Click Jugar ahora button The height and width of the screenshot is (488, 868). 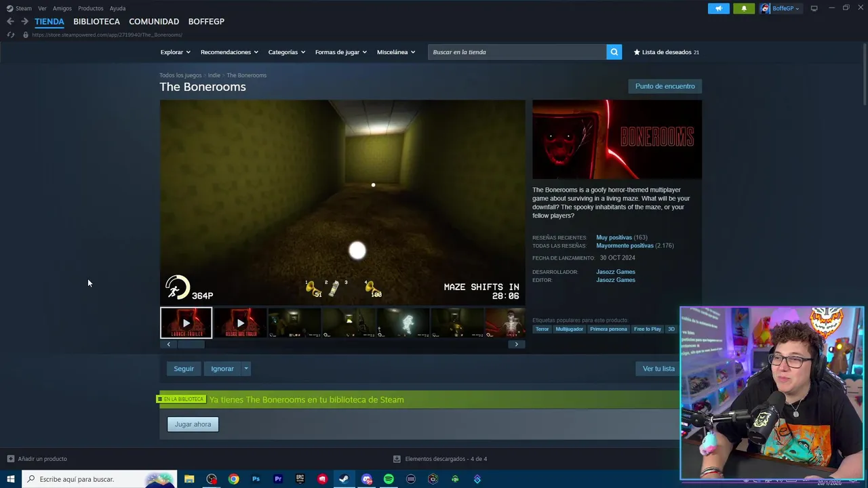coord(193,424)
